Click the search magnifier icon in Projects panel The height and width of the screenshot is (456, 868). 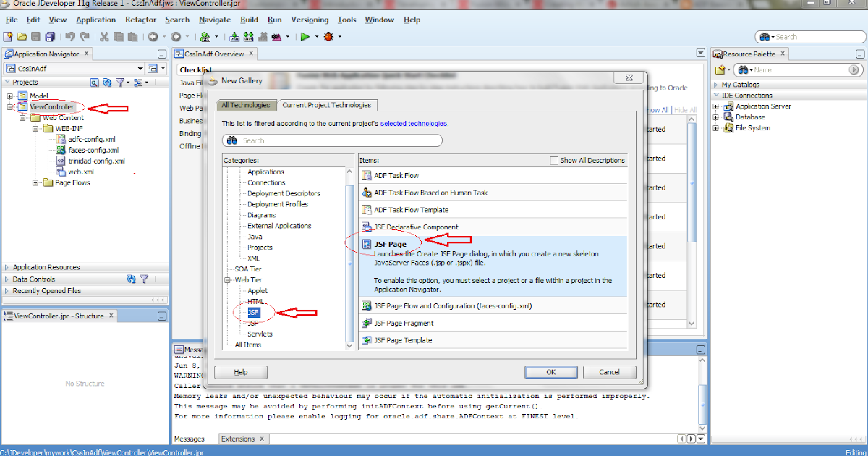(94, 82)
